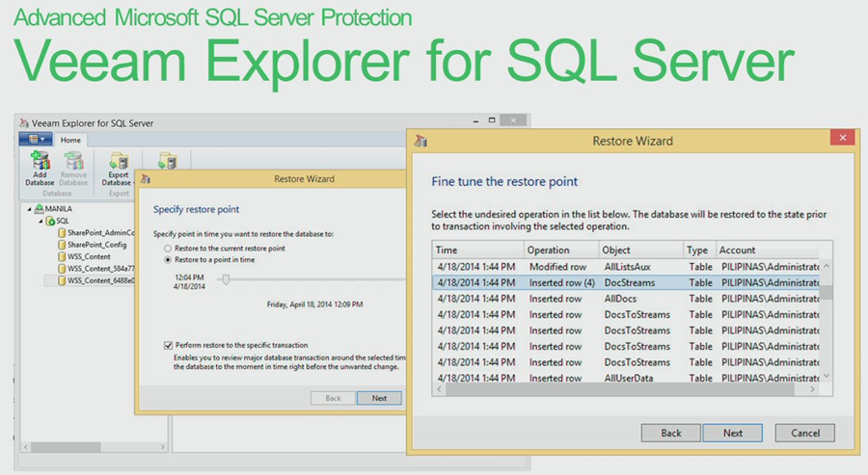Click the database icon beside WSS_Content
Viewport: 868px width, 475px height.
point(62,256)
